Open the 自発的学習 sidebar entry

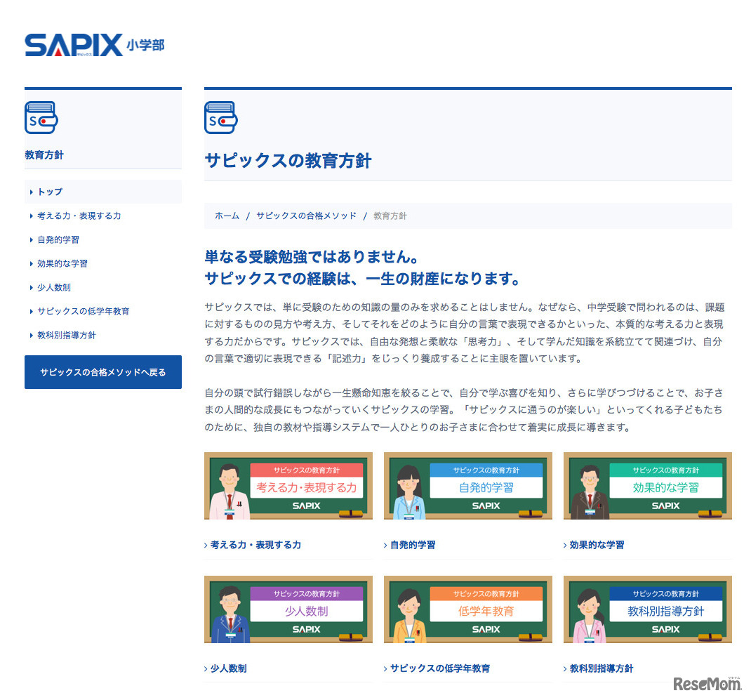tap(60, 239)
